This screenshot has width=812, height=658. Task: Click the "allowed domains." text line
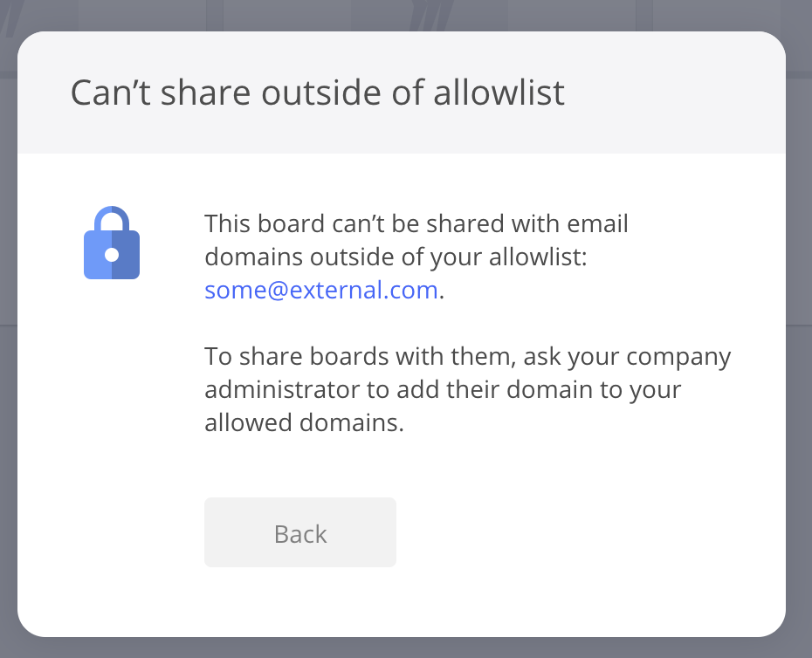[304, 423]
